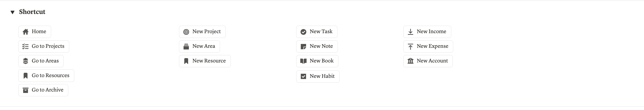Click the sticky note icon for New Note
This screenshot has width=644, height=110.
(x=303, y=47)
